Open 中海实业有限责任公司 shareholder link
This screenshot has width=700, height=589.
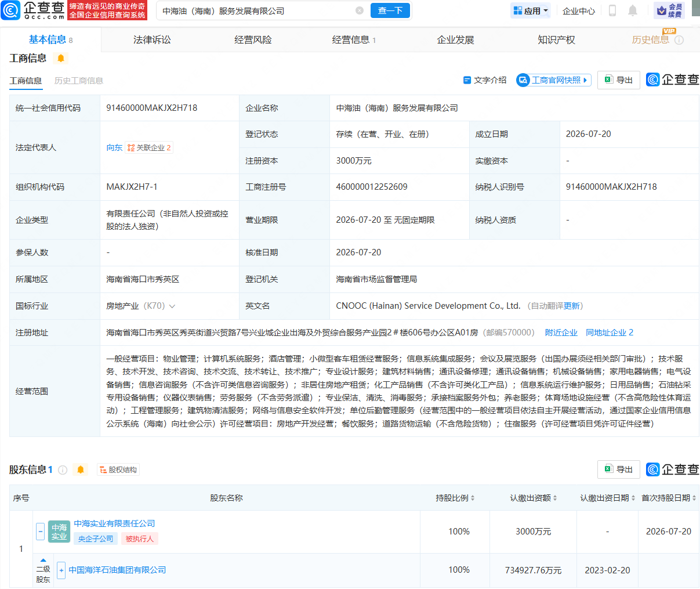click(x=114, y=523)
